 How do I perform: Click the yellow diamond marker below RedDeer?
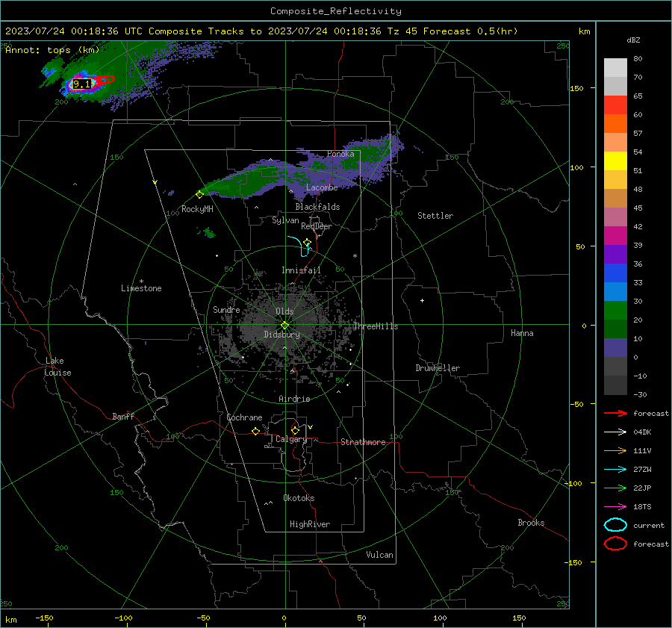tap(307, 243)
